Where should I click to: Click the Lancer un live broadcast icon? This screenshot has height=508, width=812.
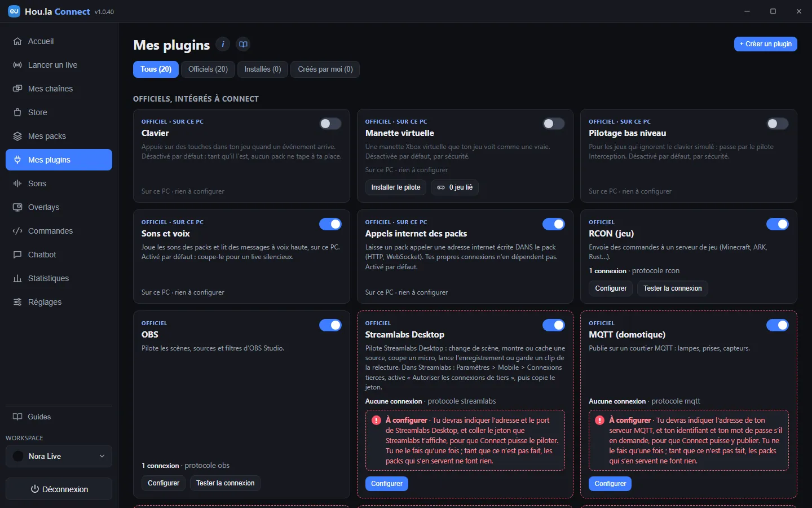point(17,65)
